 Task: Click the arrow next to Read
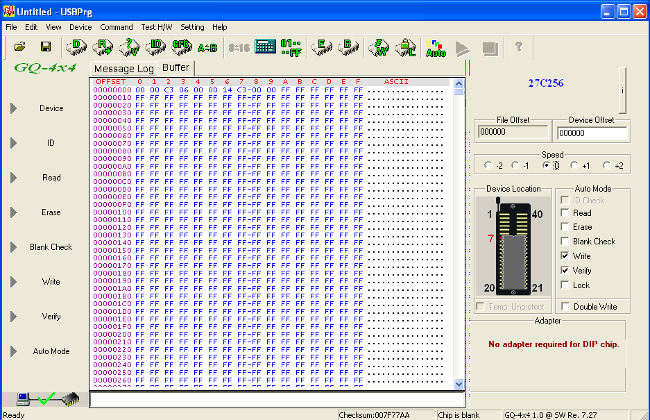coord(14,177)
